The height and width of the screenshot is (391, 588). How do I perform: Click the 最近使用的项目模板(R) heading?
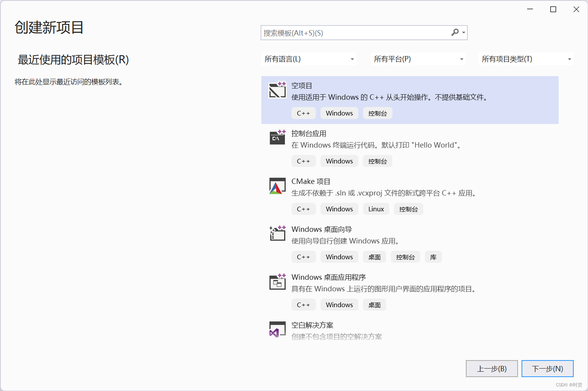(x=73, y=59)
